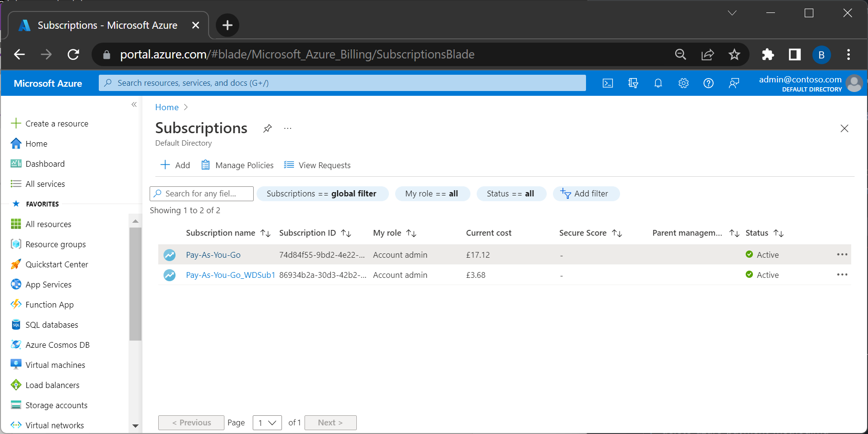
Task: Click the Azure search resources box
Action: pos(342,83)
